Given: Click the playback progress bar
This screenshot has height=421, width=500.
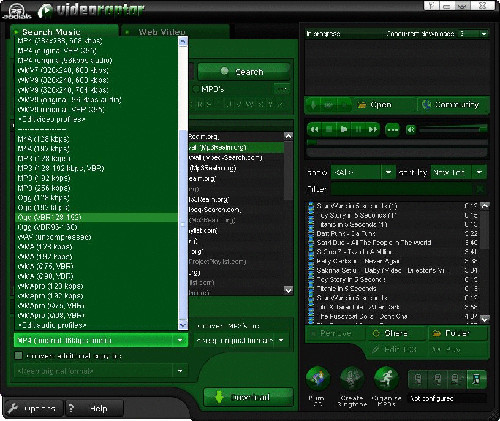Looking at the screenshot, I should coord(397,143).
